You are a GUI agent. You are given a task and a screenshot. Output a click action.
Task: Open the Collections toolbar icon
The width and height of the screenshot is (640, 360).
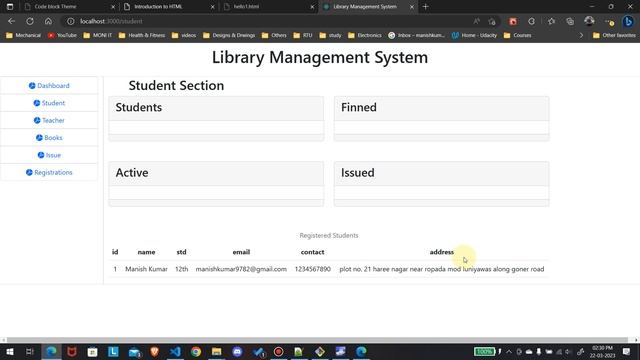[x=570, y=21]
